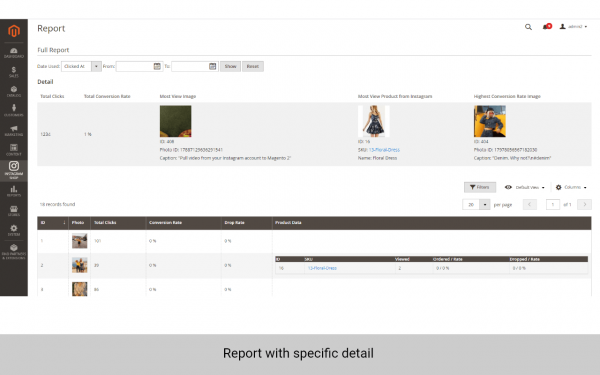The image size is (600, 375).
Task: Open the System menu in the sidebar
Action: pos(14,230)
